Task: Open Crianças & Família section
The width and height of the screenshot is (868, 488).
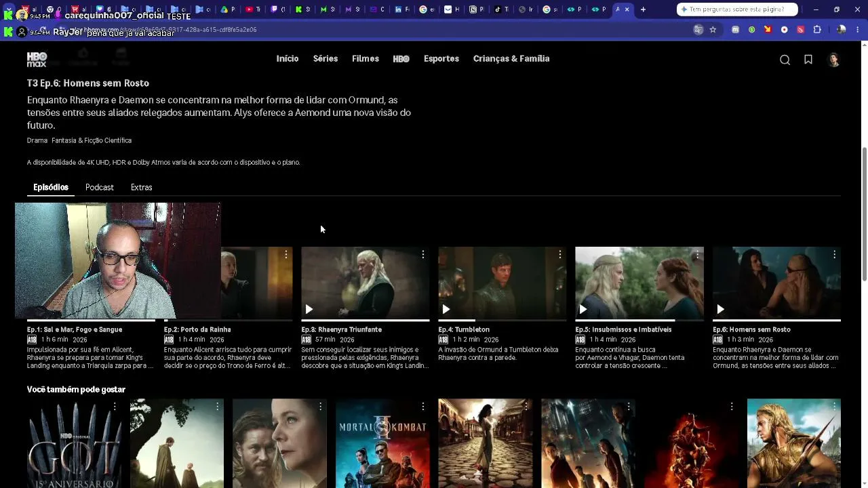Action: (511, 59)
